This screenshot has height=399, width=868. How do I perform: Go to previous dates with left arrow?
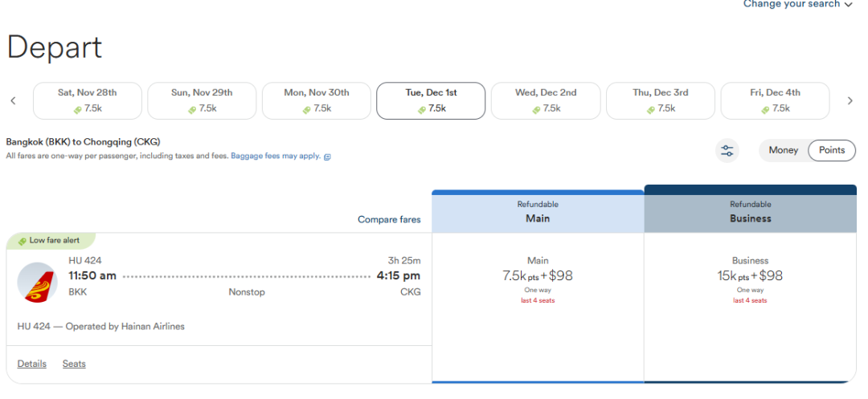(x=14, y=100)
